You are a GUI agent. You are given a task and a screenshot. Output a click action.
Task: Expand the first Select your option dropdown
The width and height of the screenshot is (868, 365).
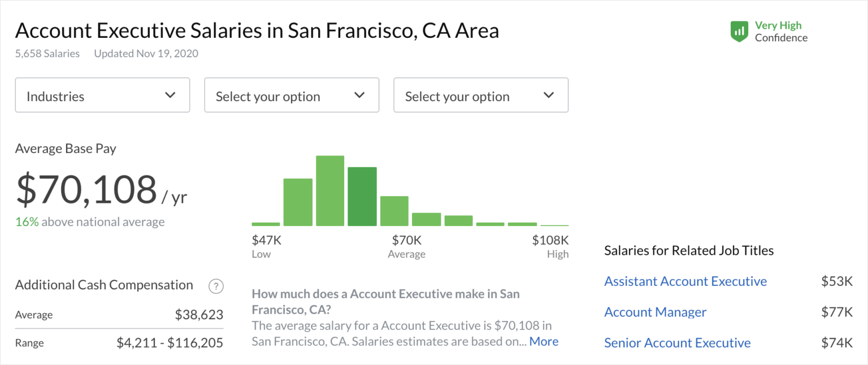point(292,95)
